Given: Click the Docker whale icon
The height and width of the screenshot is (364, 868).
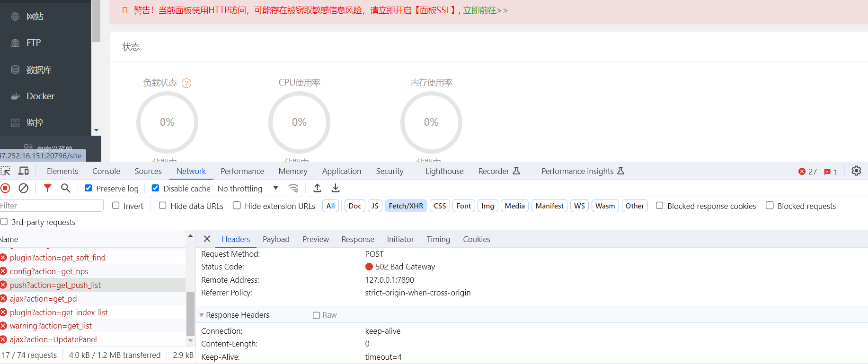Looking at the screenshot, I should tap(15, 96).
